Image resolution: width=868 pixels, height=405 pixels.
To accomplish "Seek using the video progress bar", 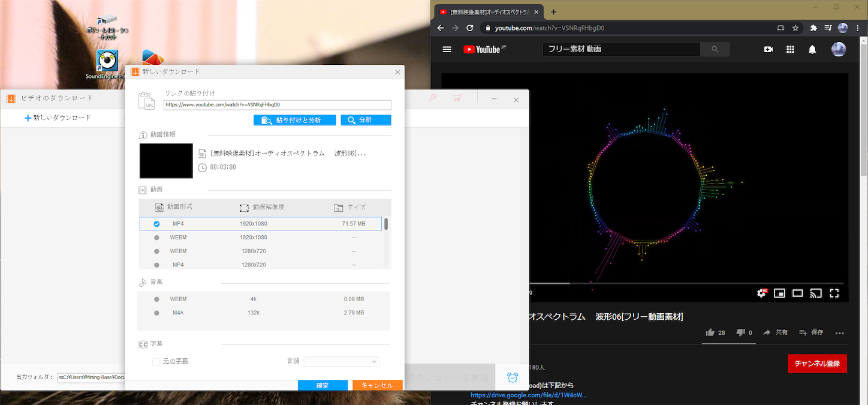I will tap(659, 282).
